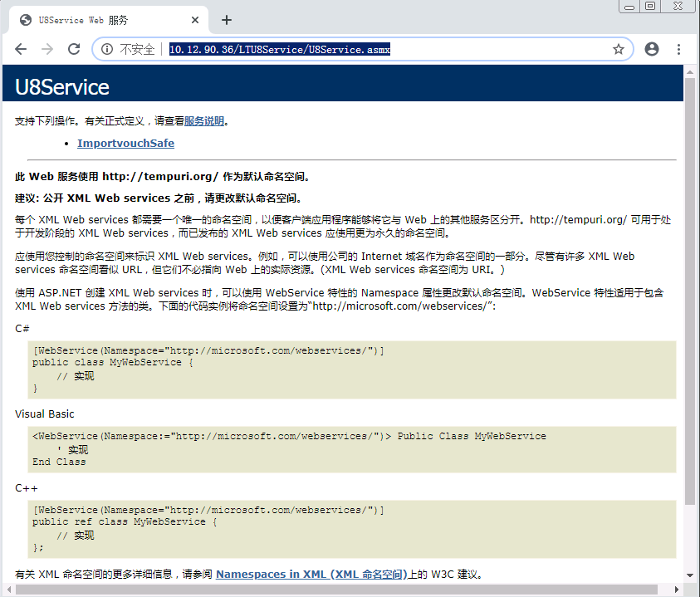This screenshot has width=700, height=597.
Task: Close the U8Service Web 服务 tab
Action: pyautogui.click(x=195, y=20)
